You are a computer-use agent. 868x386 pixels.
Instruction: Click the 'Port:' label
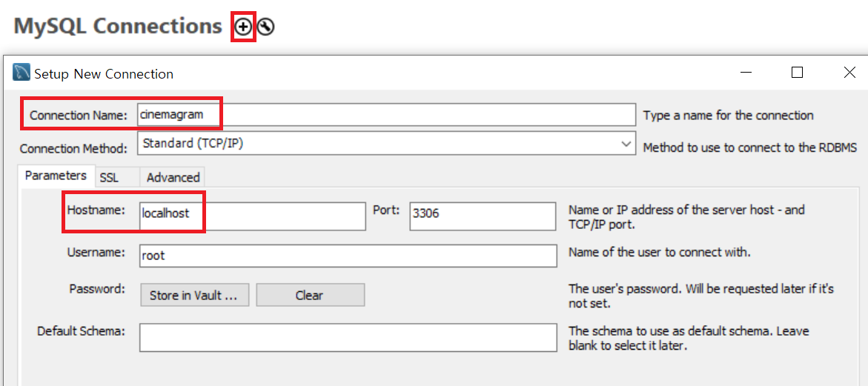(386, 210)
